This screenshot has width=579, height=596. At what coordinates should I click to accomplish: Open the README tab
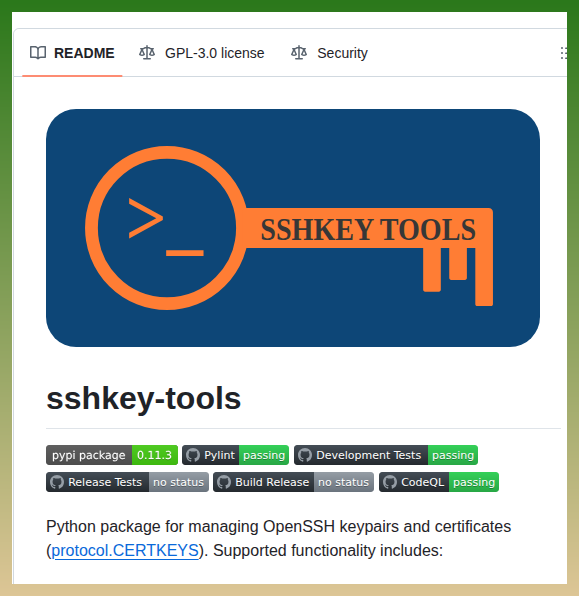point(72,53)
